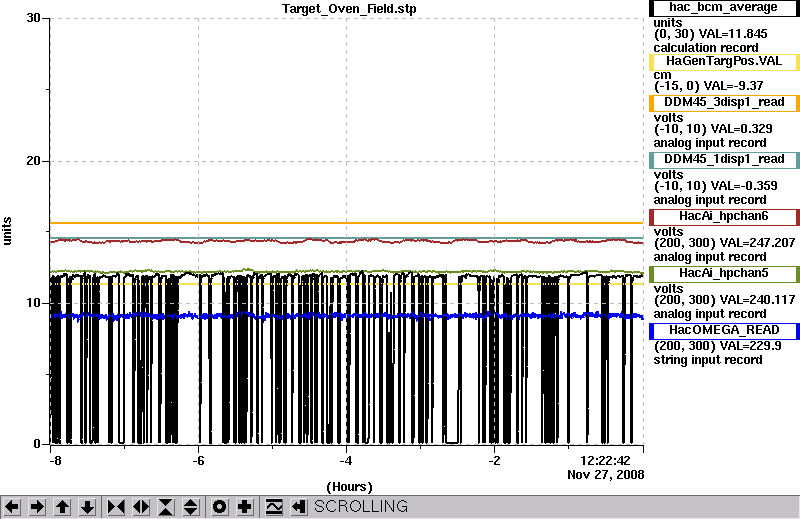Click the 20 tick on the y-axis
Viewport: 800px width, 519px height.
33,161
